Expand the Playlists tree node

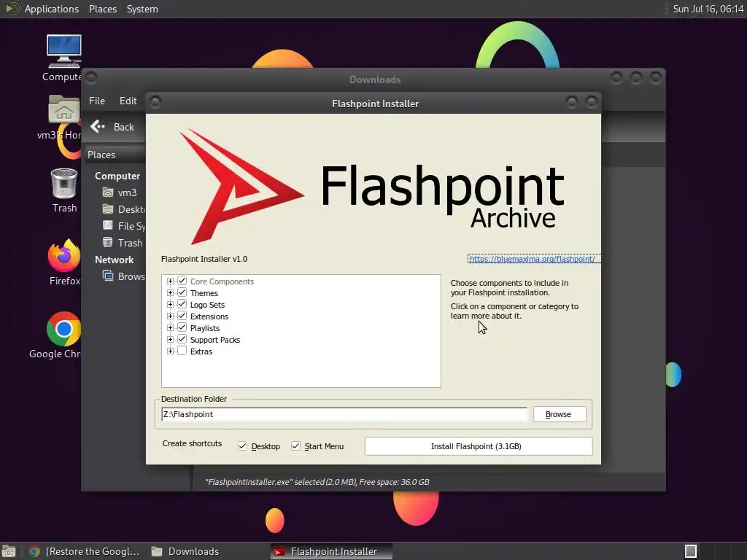point(170,327)
